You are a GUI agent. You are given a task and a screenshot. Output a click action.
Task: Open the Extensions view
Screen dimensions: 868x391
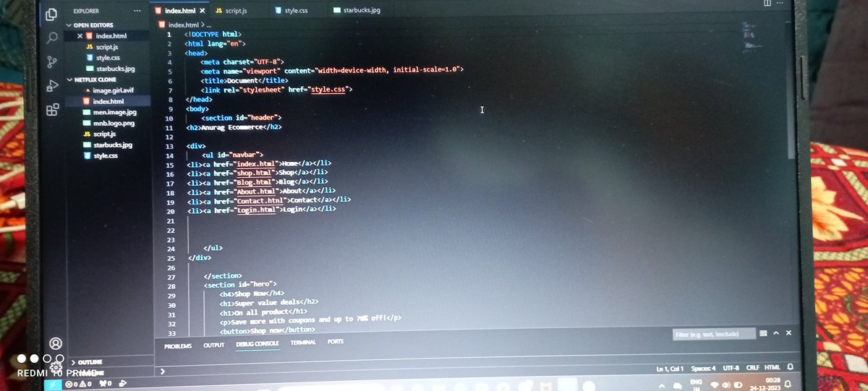tap(53, 110)
